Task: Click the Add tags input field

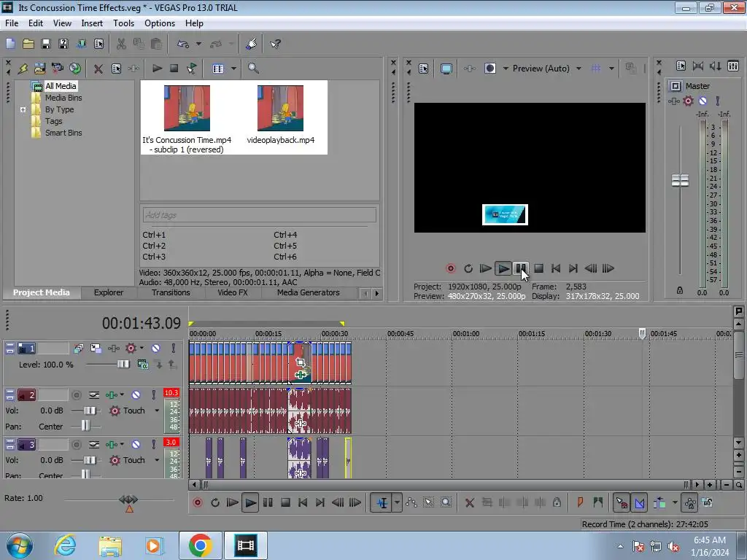Action: 259,215
